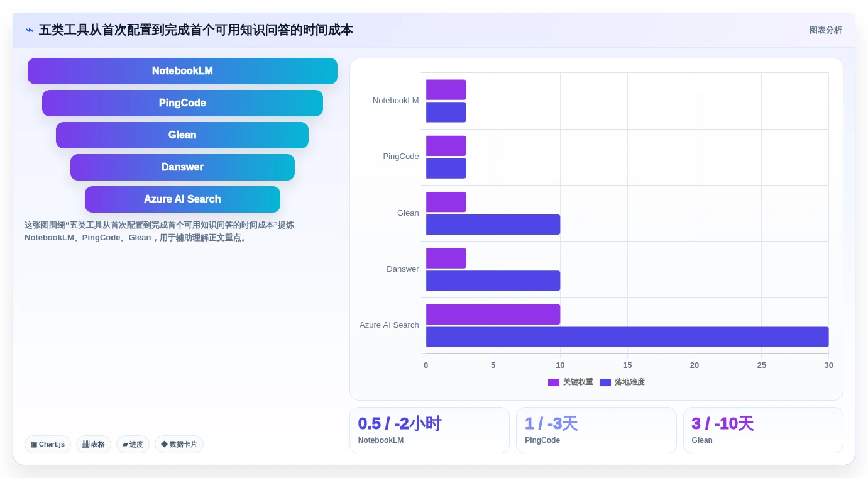Open the 3 / -10天 Glean card
This screenshot has height=478, width=868.
tap(763, 430)
